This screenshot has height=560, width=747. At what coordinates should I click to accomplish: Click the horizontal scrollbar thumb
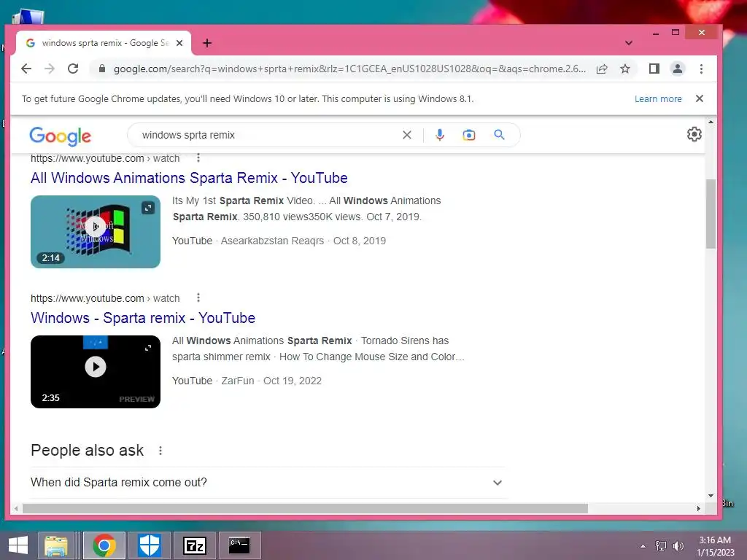click(x=305, y=508)
